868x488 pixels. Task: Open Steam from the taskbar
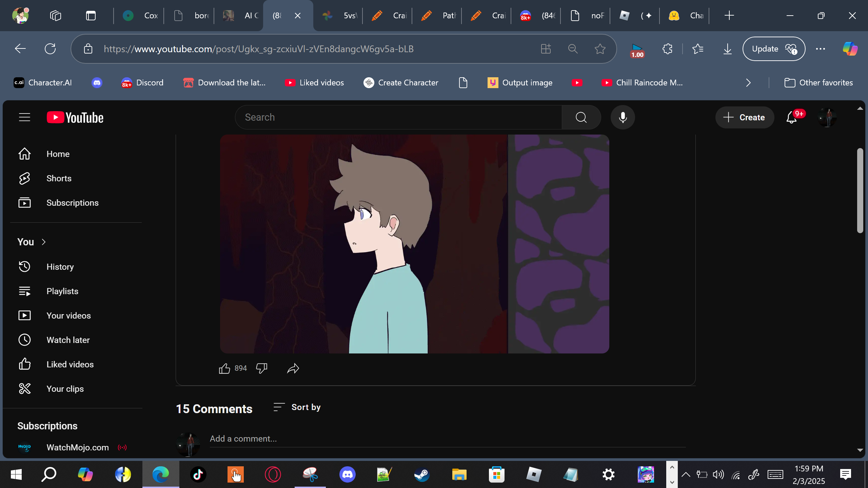click(x=422, y=474)
